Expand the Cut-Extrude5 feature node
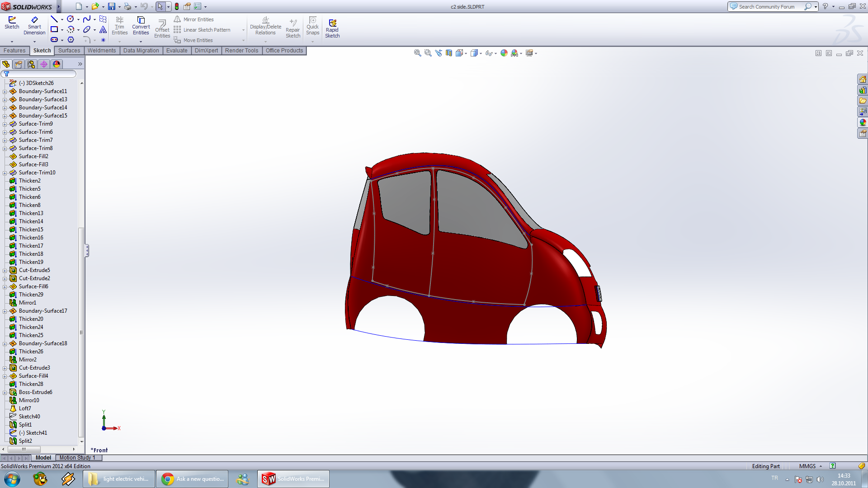 click(x=5, y=270)
